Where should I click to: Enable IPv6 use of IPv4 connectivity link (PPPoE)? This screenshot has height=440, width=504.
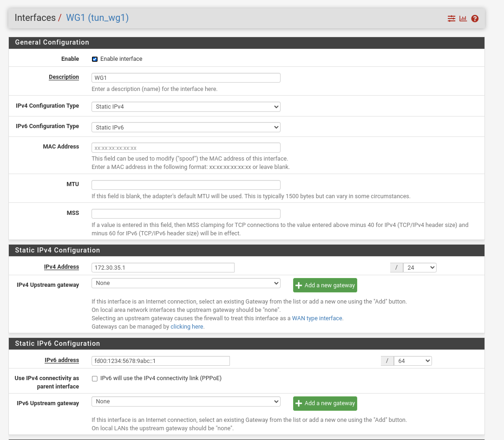pos(95,378)
